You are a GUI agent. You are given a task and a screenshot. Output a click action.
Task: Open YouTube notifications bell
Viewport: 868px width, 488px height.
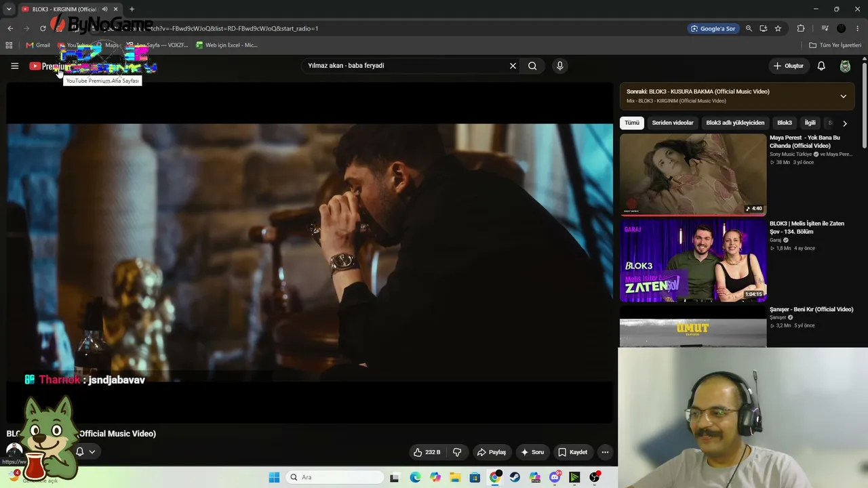pos(821,66)
